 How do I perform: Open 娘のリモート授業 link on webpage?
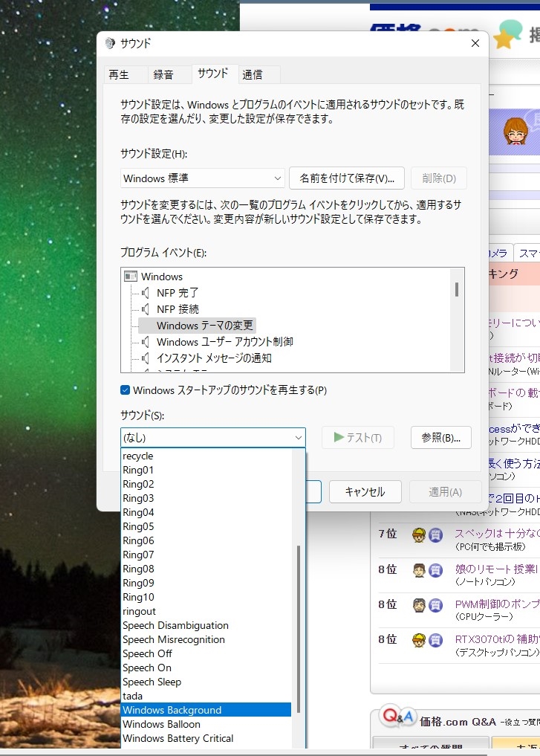[x=497, y=569]
